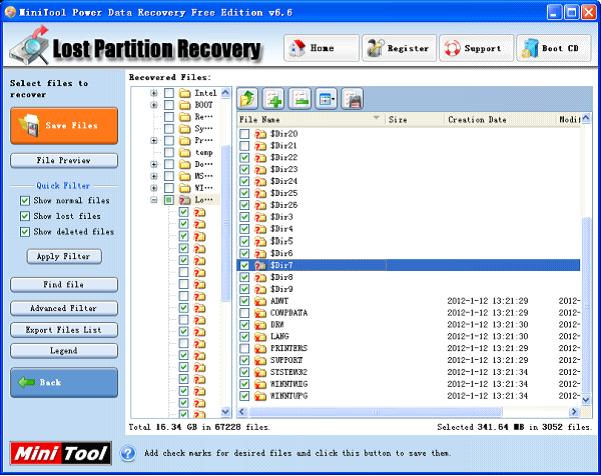601x476 pixels.
Task: Collapse the Lo… tree node
Action: pos(154,200)
